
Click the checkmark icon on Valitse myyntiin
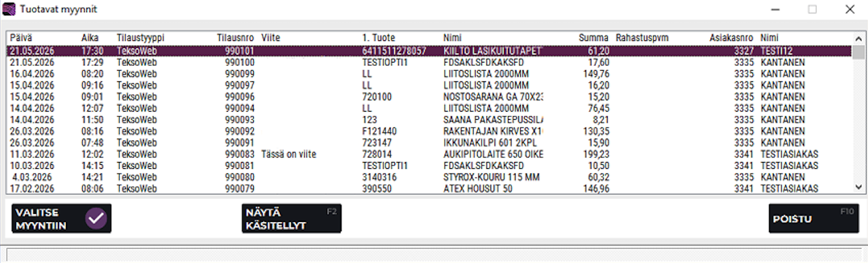pos(96,218)
